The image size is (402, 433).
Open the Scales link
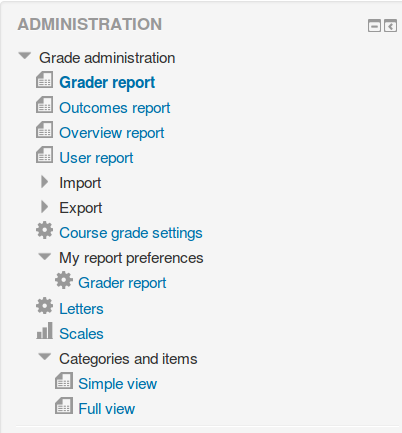pos(81,334)
